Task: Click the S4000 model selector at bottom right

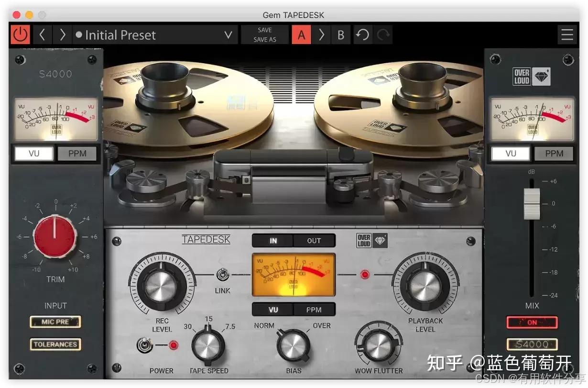Action: click(x=532, y=344)
